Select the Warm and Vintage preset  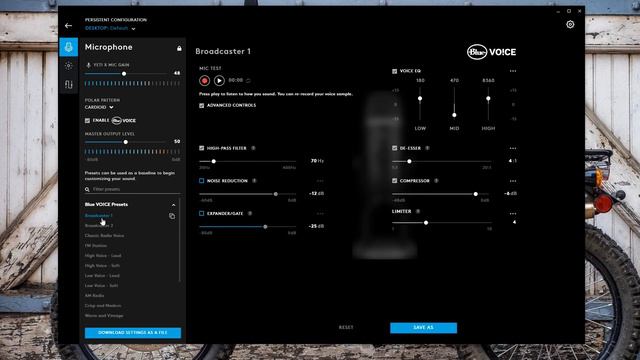coord(104,316)
